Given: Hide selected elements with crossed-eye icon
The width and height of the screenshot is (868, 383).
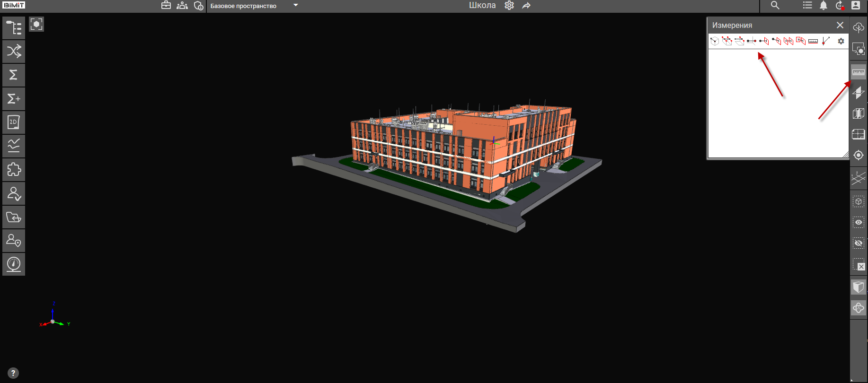Looking at the screenshot, I should tap(858, 244).
